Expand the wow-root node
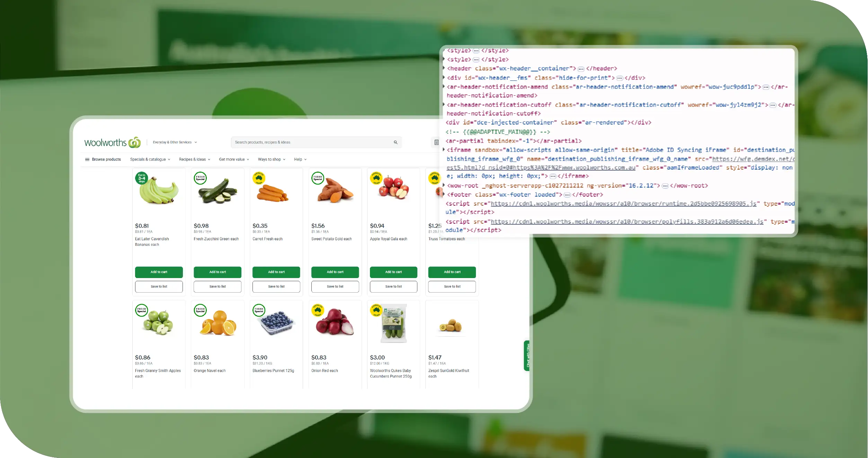 pyautogui.click(x=444, y=185)
